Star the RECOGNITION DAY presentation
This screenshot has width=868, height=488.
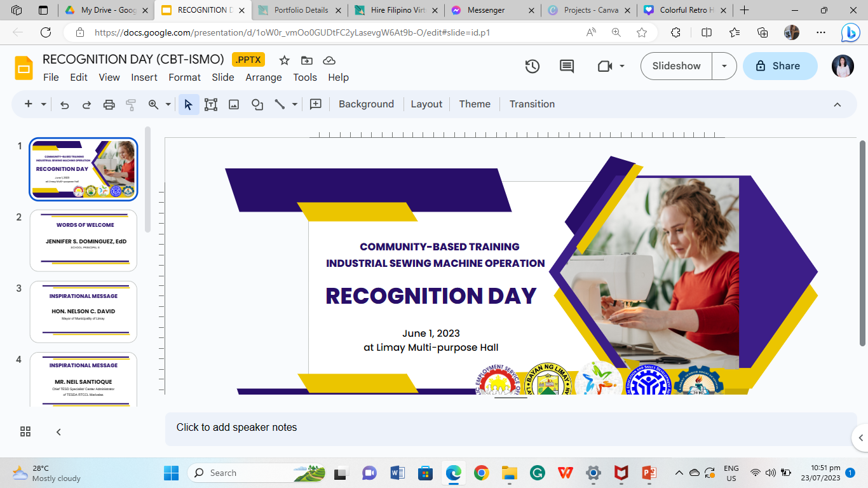(x=285, y=60)
